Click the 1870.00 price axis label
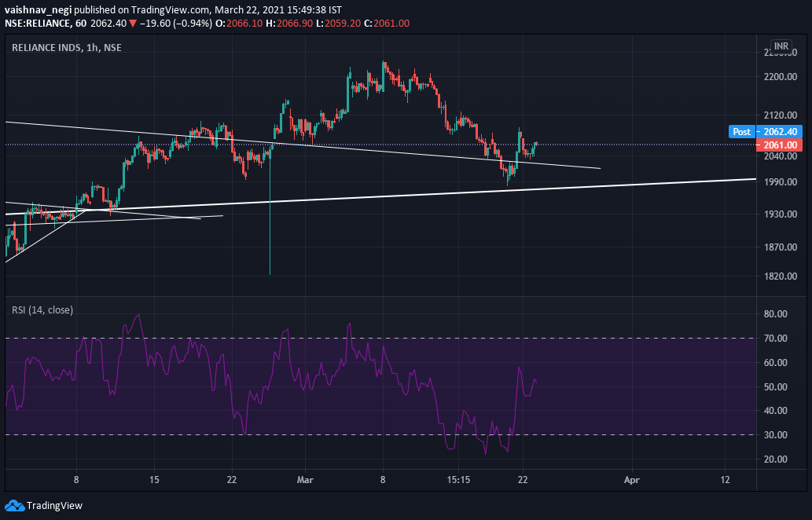Image resolution: width=812 pixels, height=520 pixels. (x=780, y=247)
